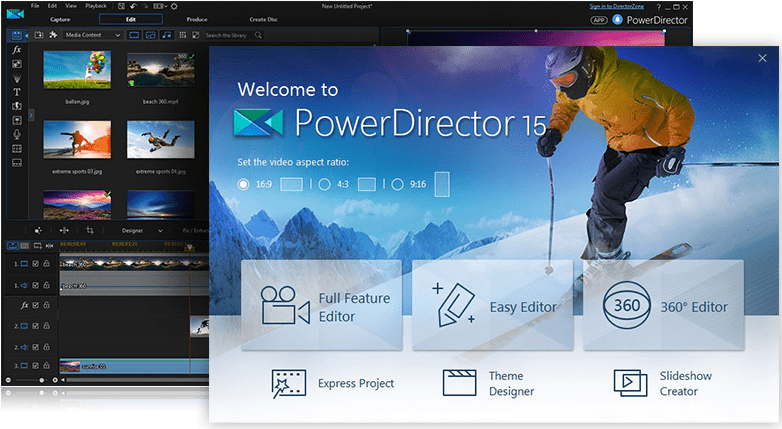This screenshot has height=429, width=782.
Task: Click the add tracks icon in timeline
Action: coord(37,245)
